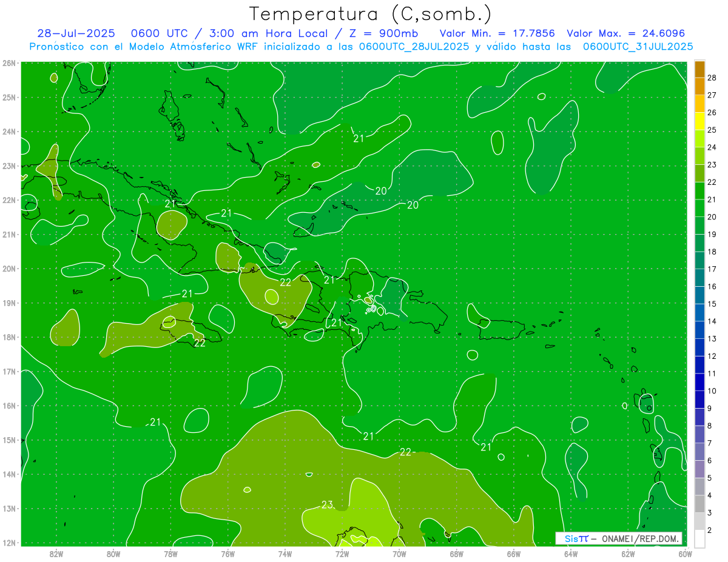The width and height of the screenshot is (728, 562).
Task: Click the "25N" latitude axis label
Action: (9, 97)
